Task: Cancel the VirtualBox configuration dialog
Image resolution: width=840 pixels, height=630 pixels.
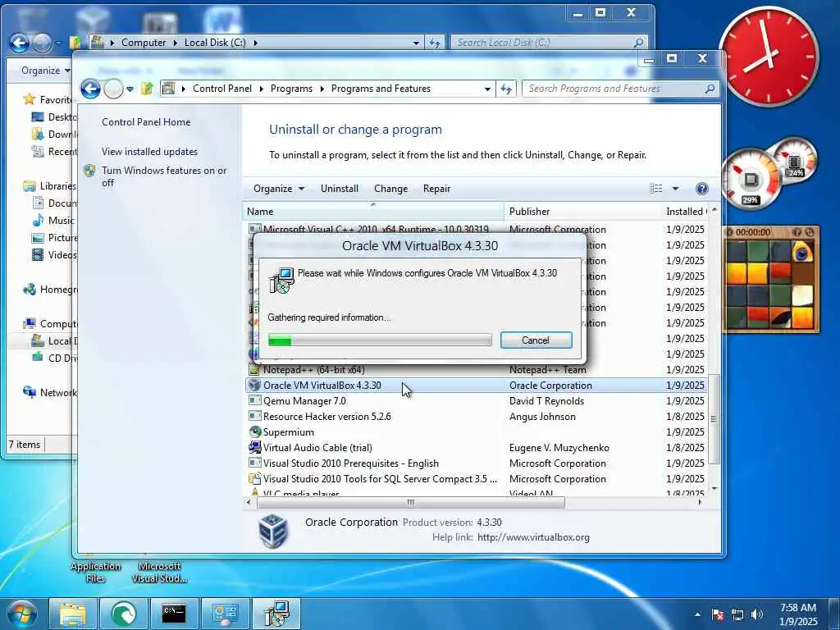Action: [536, 340]
